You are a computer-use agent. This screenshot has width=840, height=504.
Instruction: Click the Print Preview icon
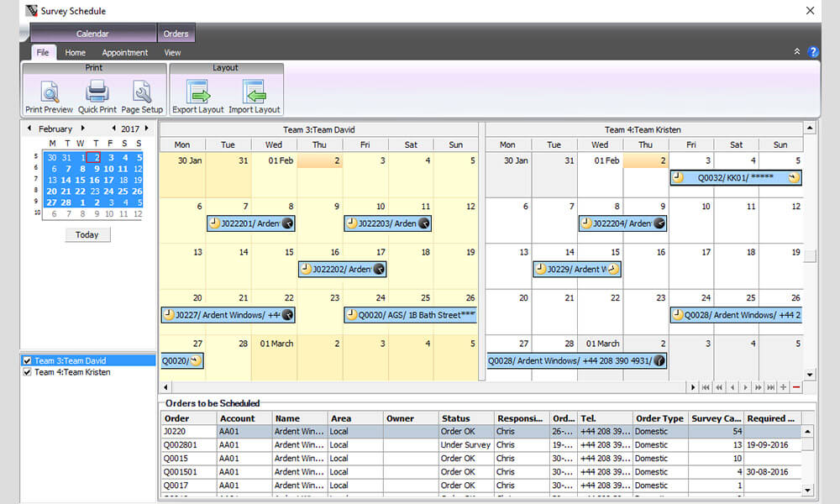click(49, 92)
